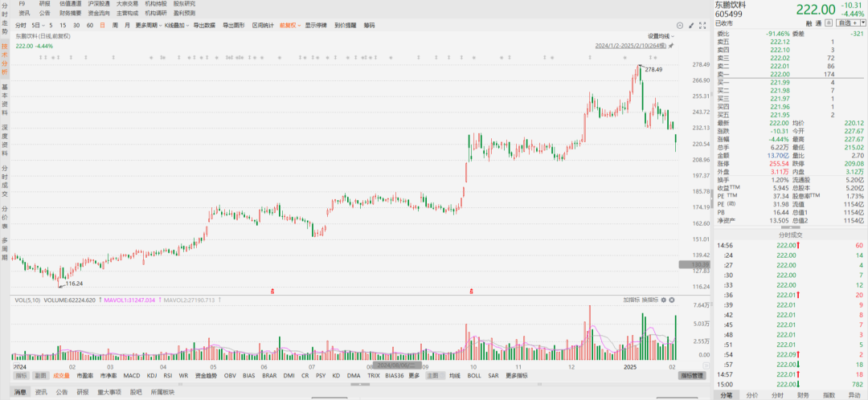Click the second red event marker below chart
Image resolution: width=868 pixels, height=400 pixels.
tap(471, 291)
